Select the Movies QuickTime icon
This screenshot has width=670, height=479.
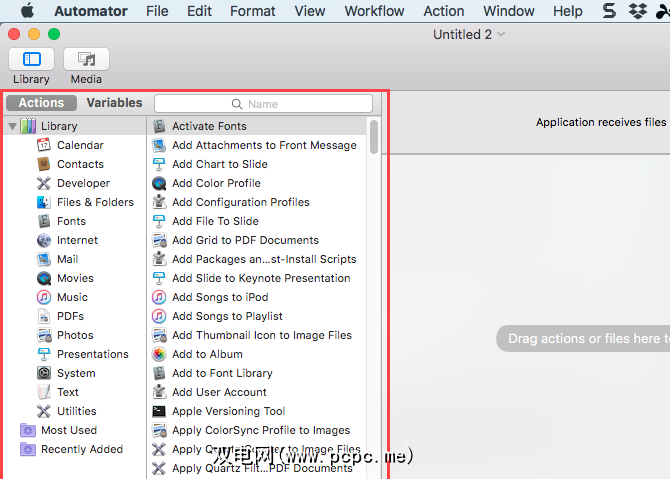click(44, 278)
